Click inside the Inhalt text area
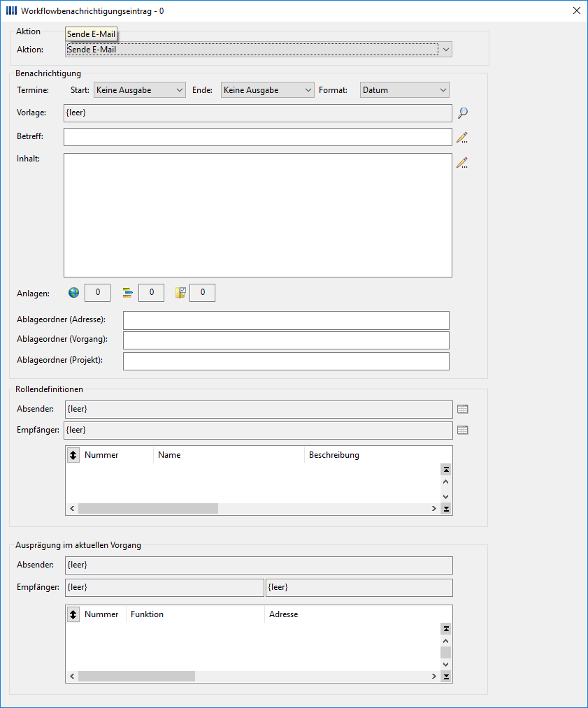Viewport: 588px width, 708px height. tap(258, 215)
